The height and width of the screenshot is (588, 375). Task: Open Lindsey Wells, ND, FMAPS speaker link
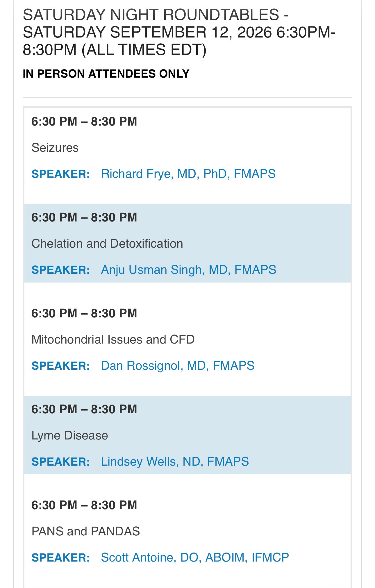tap(175, 462)
